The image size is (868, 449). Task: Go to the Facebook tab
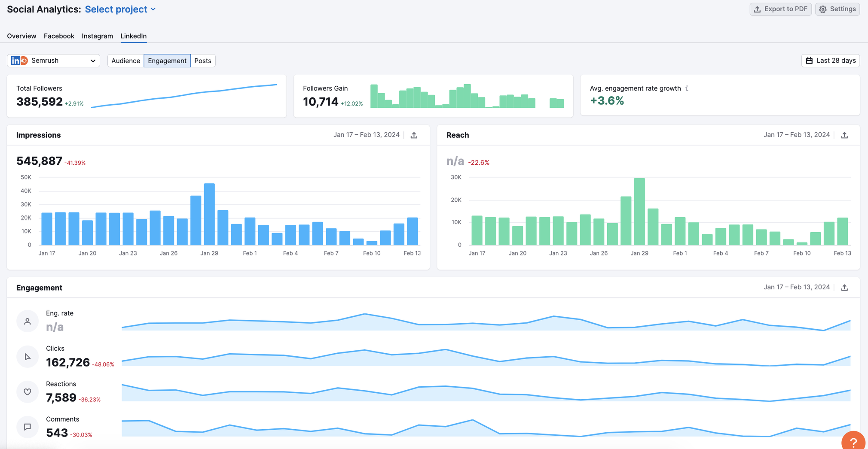pyautogui.click(x=59, y=36)
